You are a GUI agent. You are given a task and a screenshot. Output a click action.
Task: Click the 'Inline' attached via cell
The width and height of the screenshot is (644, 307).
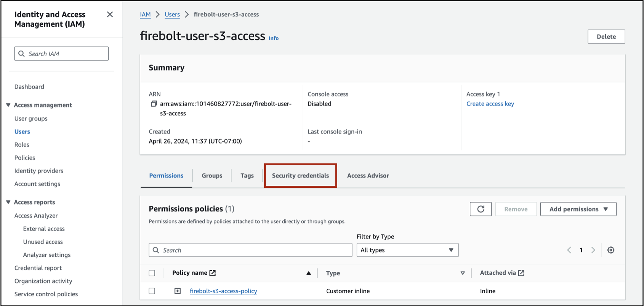(488, 291)
